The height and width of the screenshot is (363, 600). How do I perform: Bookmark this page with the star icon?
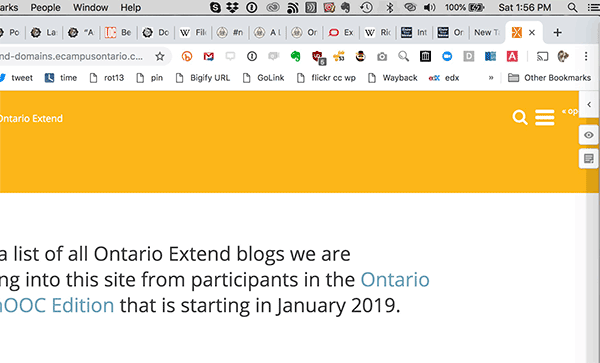pos(160,57)
